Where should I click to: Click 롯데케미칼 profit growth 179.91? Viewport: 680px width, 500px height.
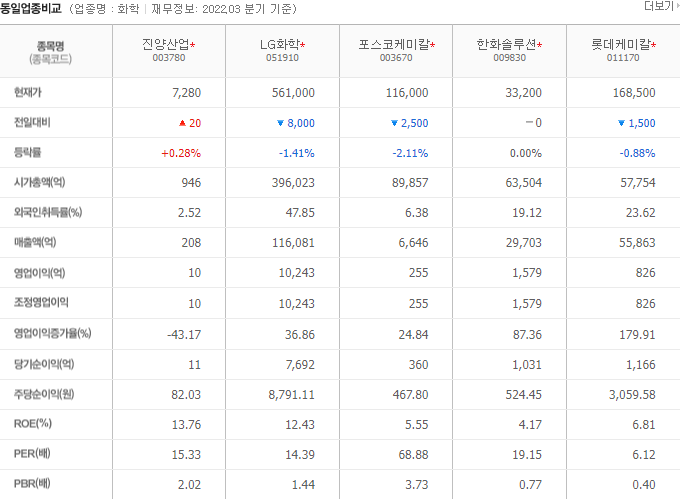(638, 335)
